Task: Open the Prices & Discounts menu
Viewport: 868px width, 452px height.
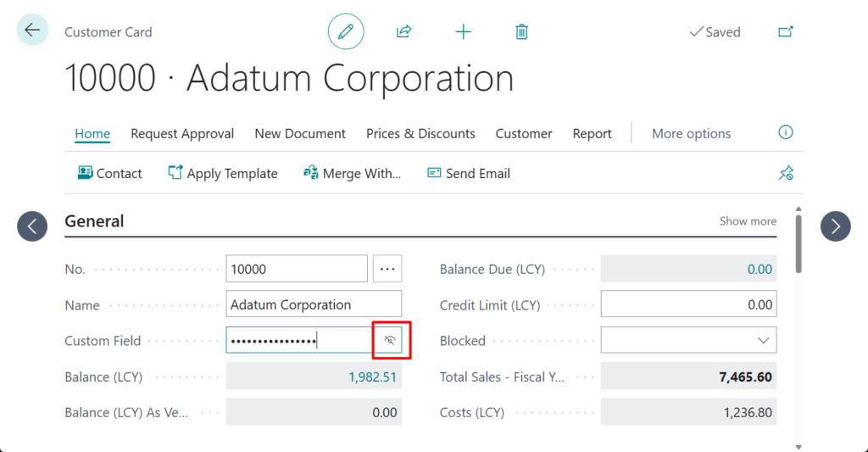Action: coord(420,134)
